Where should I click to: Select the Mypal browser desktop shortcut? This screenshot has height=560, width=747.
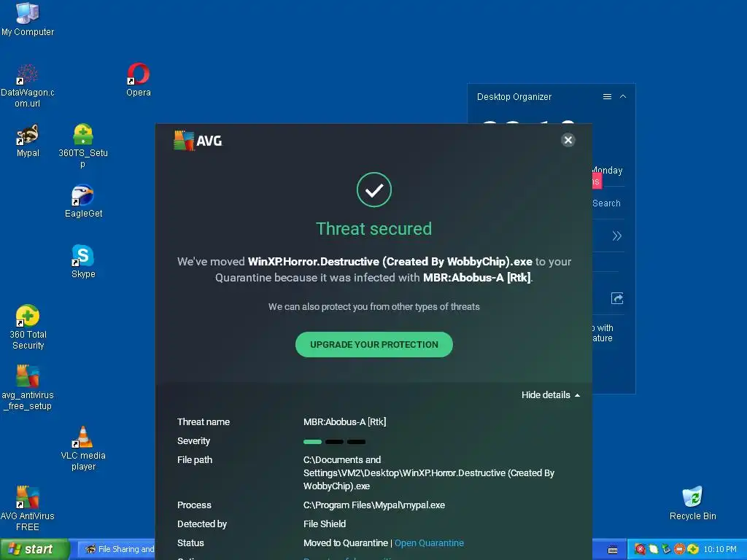click(28, 141)
